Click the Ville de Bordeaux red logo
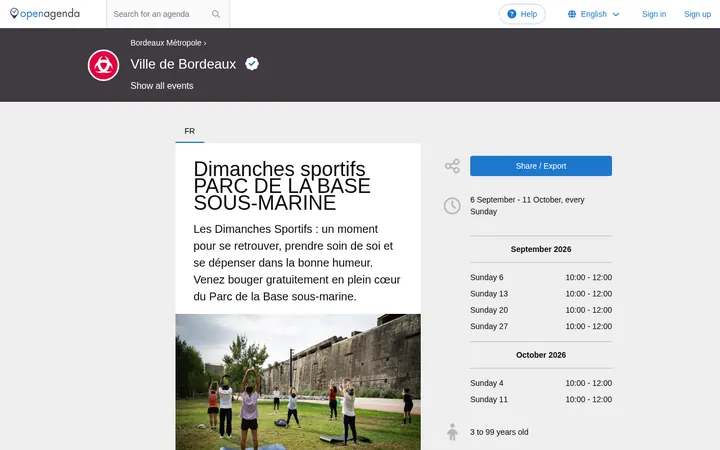Viewport: 720px width, 450px height. tap(103, 65)
